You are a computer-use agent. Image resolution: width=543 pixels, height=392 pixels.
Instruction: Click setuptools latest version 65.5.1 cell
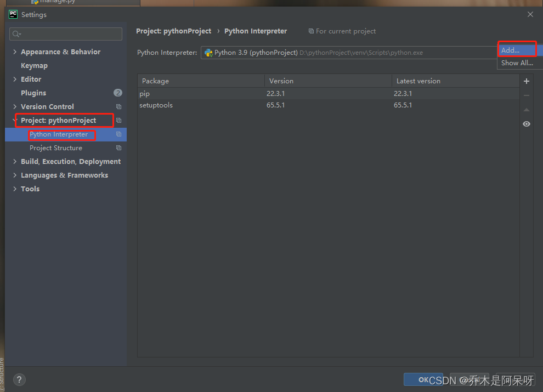403,105
